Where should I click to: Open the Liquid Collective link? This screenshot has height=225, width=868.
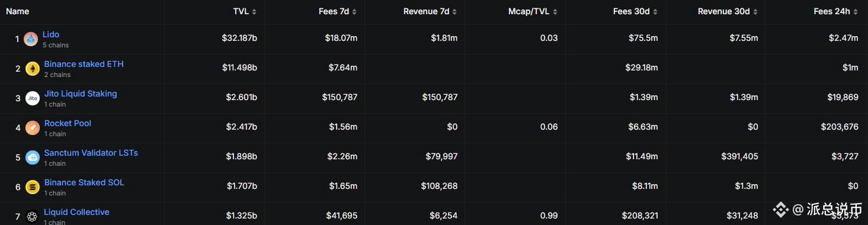[76, 212]
